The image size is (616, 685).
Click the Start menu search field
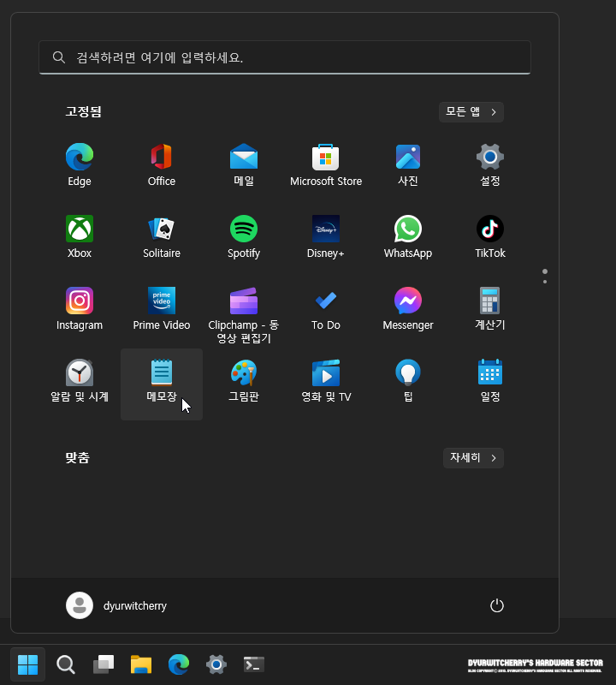285,57
